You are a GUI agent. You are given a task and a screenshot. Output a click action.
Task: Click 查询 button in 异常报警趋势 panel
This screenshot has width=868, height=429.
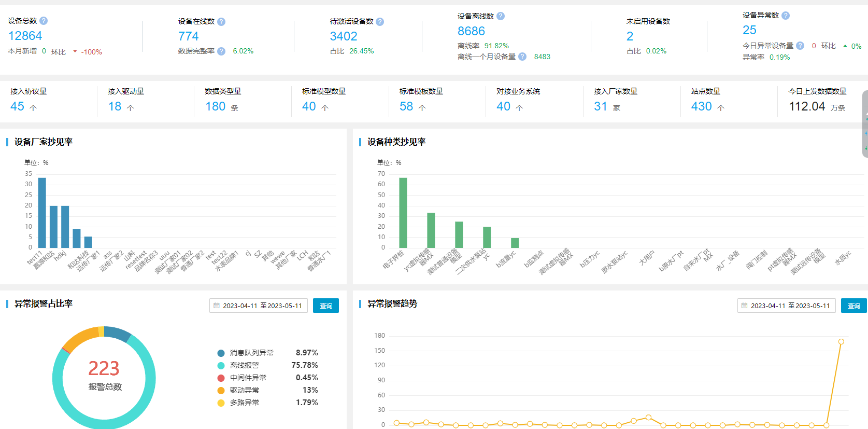click(854, 306)
